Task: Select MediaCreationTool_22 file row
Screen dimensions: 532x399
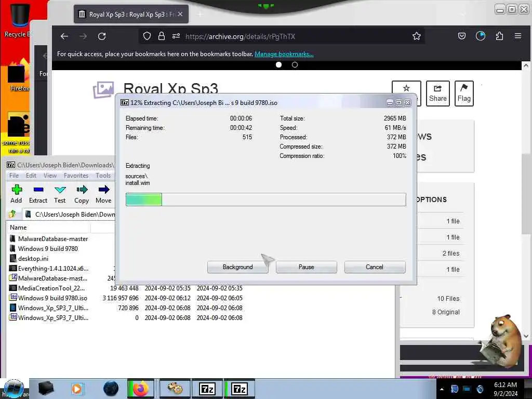Action: coord(126,288)
